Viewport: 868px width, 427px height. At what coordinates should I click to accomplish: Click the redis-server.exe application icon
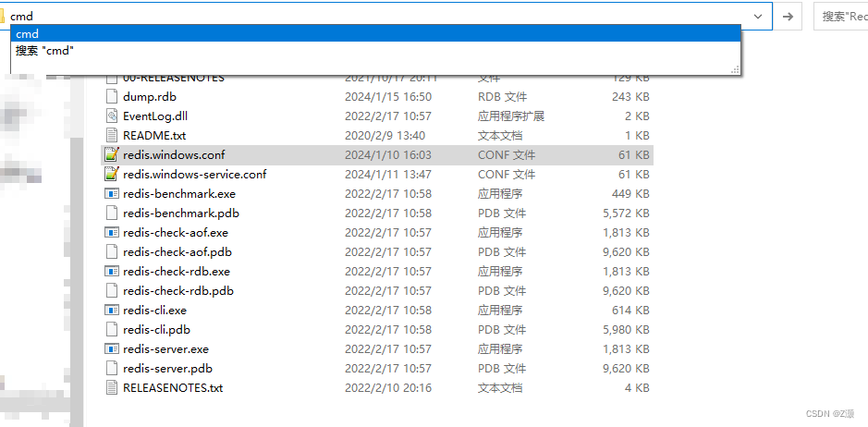click(113, 349)
